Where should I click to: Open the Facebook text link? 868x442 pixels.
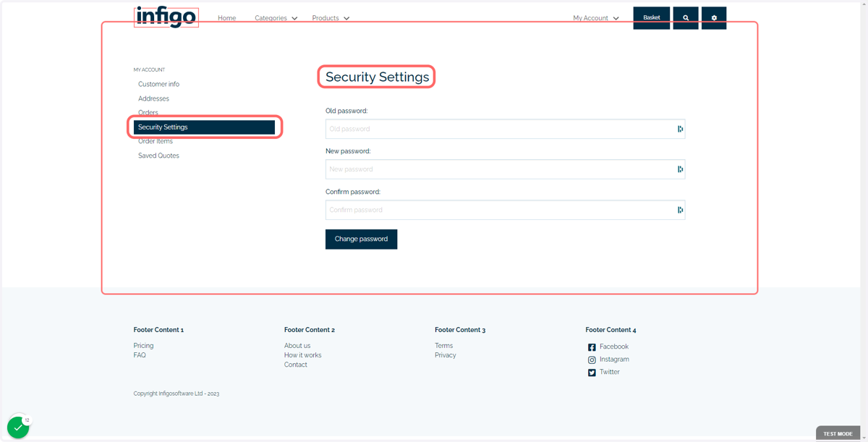pyautogui.click(x=614, y=347)
